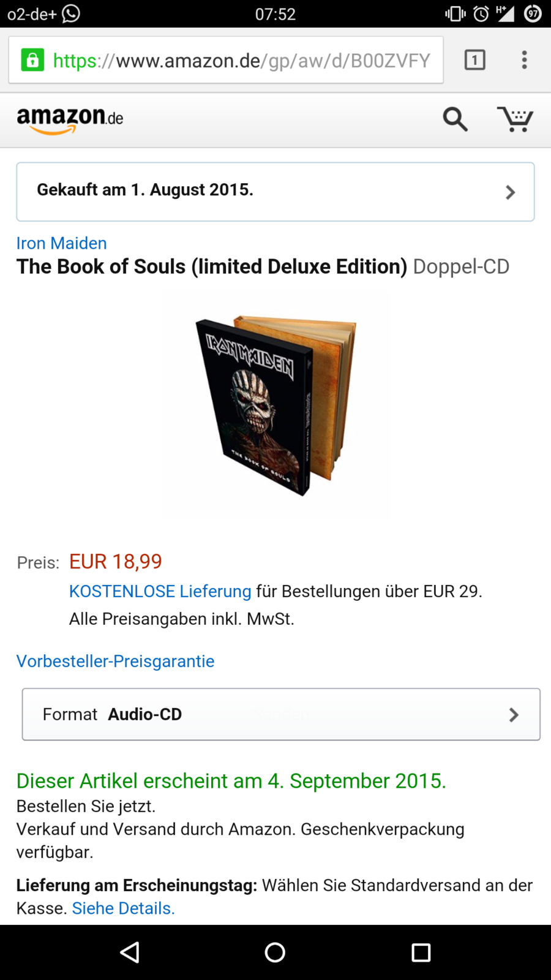The image size is (551, 980).
Task: Open recent apps square button
Action: click(421, 952)
